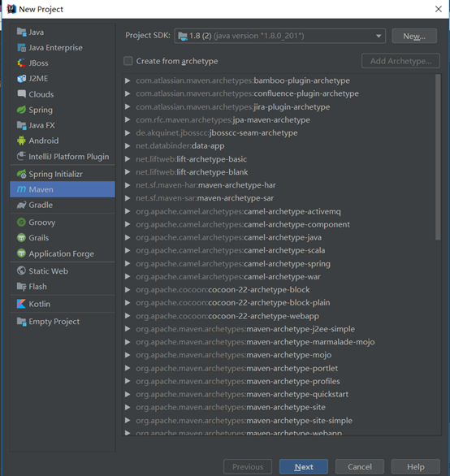Click the Spring leaf icon

click(22, 110)
